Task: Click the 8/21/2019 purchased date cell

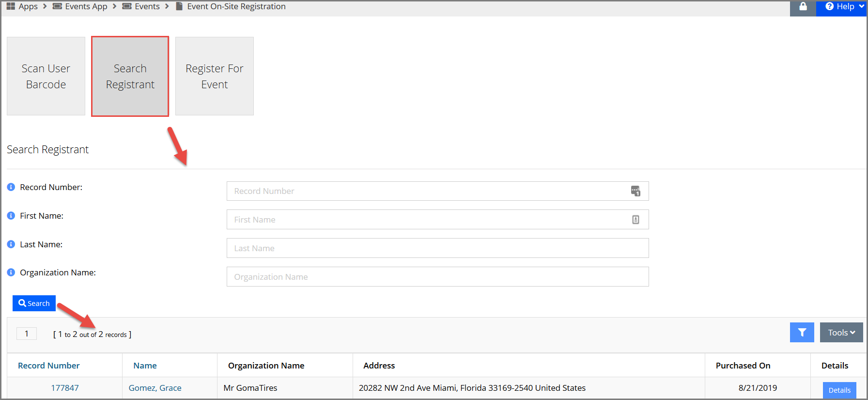Action: [x=758, y=388]
